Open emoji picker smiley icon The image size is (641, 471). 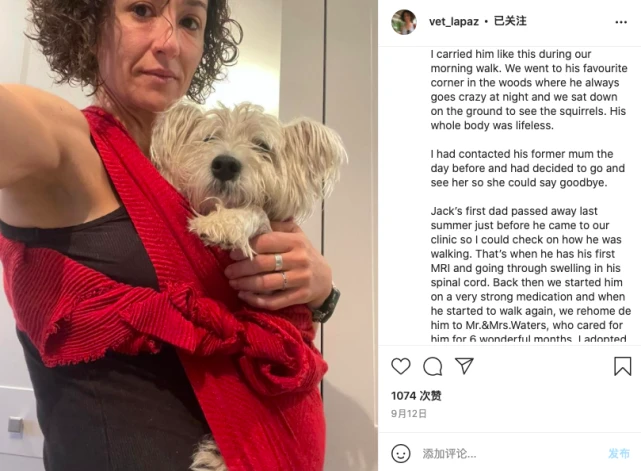pyautogui.click(x=401, y=453)
